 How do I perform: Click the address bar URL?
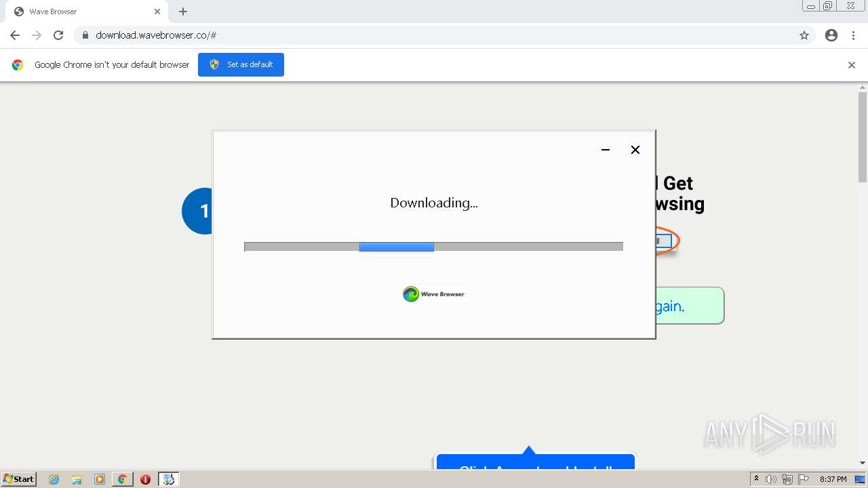point(156,35)
